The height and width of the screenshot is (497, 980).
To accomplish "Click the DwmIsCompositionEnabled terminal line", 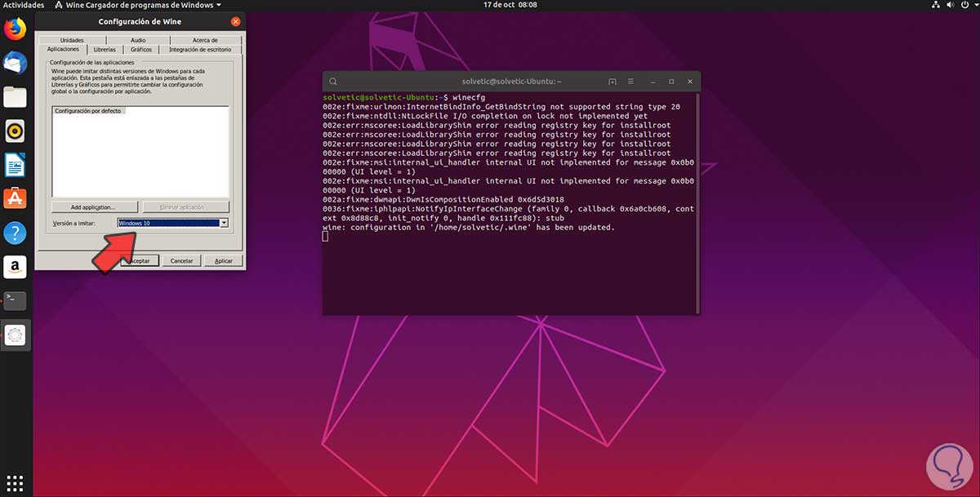I will [443, 199].
